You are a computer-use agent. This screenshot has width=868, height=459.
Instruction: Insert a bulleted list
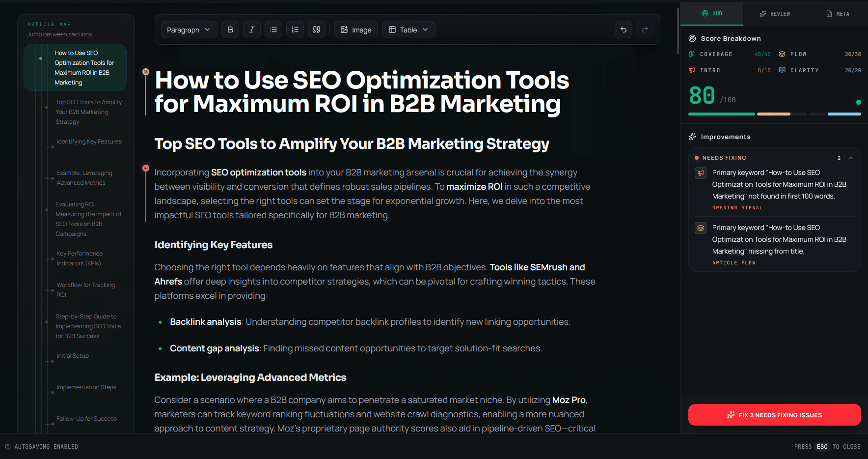(x=273, y=29)
